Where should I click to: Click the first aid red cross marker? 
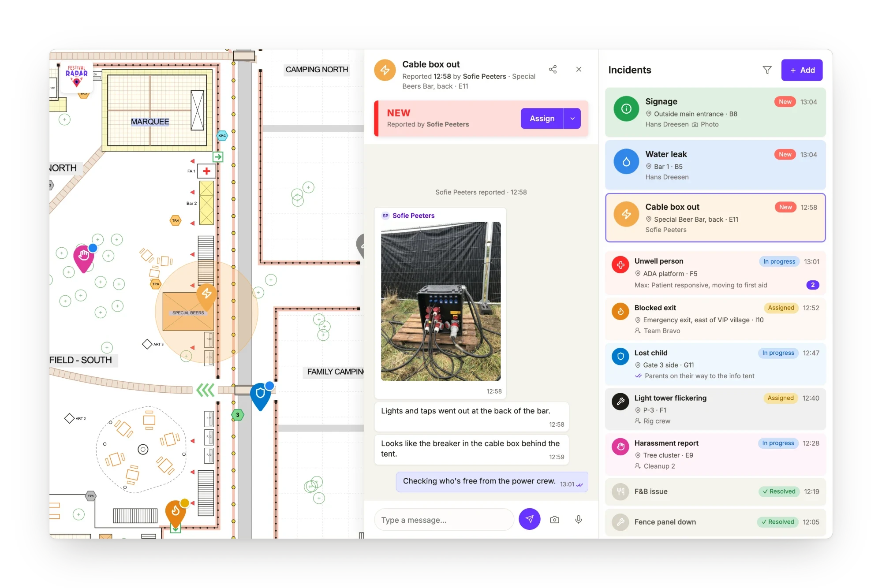point(206,171)
